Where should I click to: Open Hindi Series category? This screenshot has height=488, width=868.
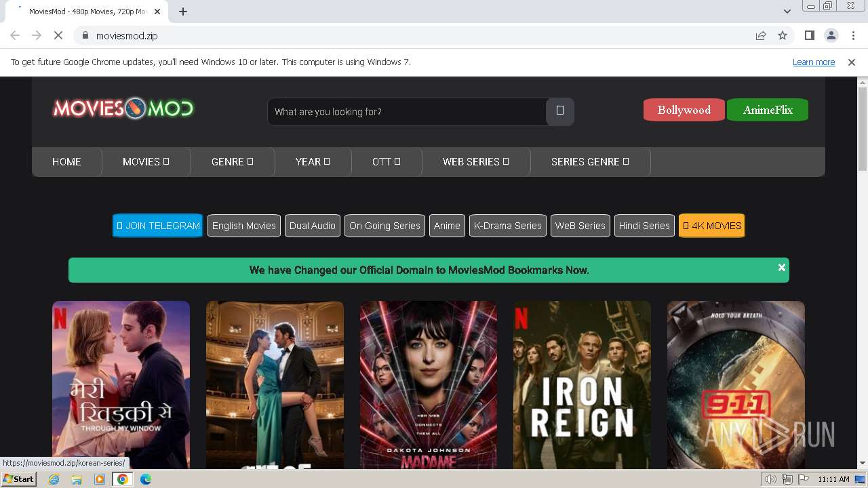[644, 226]
